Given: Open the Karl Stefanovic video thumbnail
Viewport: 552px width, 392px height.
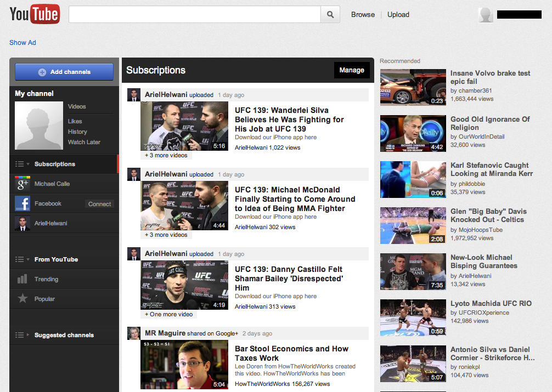Looking at the screenshot, I should (413, 179).
